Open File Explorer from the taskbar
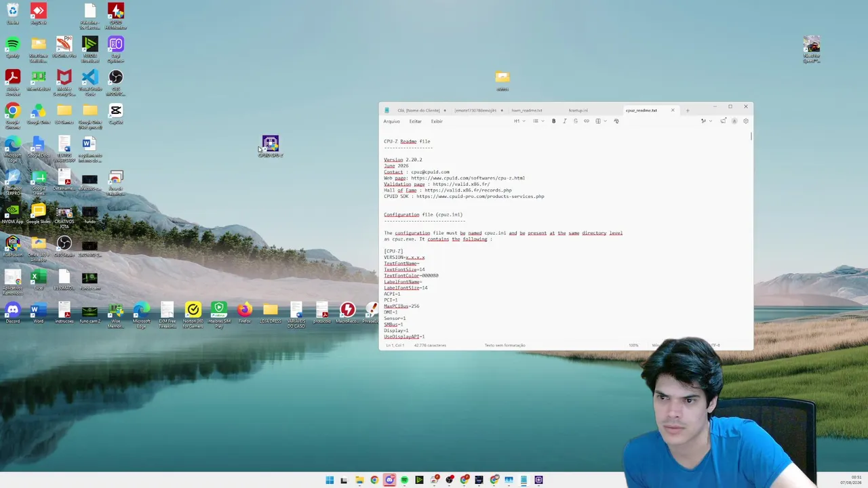The height and width of the screenshot is (488, 868). pyautogui.click(x=359, y=481)
